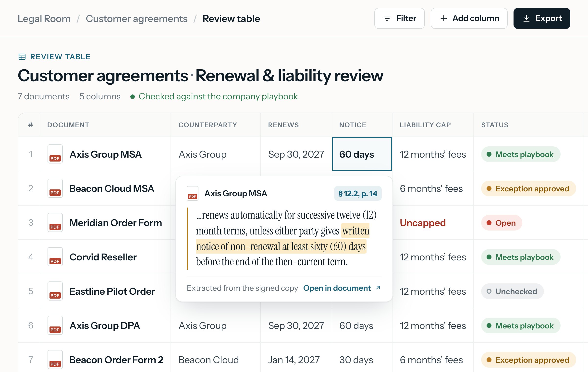Click the PDF icon beside Axis Group DPA

[x=55, y=325]
